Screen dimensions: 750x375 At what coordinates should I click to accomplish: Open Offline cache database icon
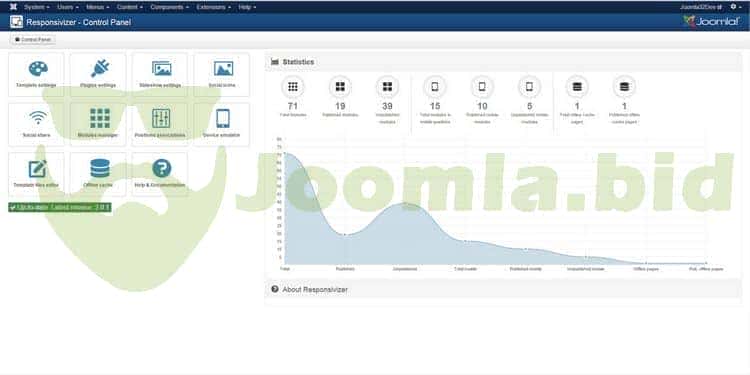[100, 168]
